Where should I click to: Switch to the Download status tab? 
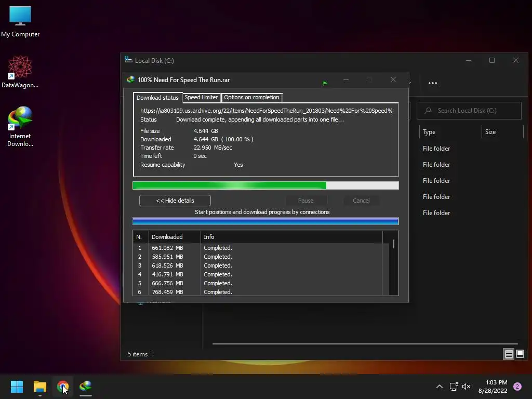click(x=157, y=98)
